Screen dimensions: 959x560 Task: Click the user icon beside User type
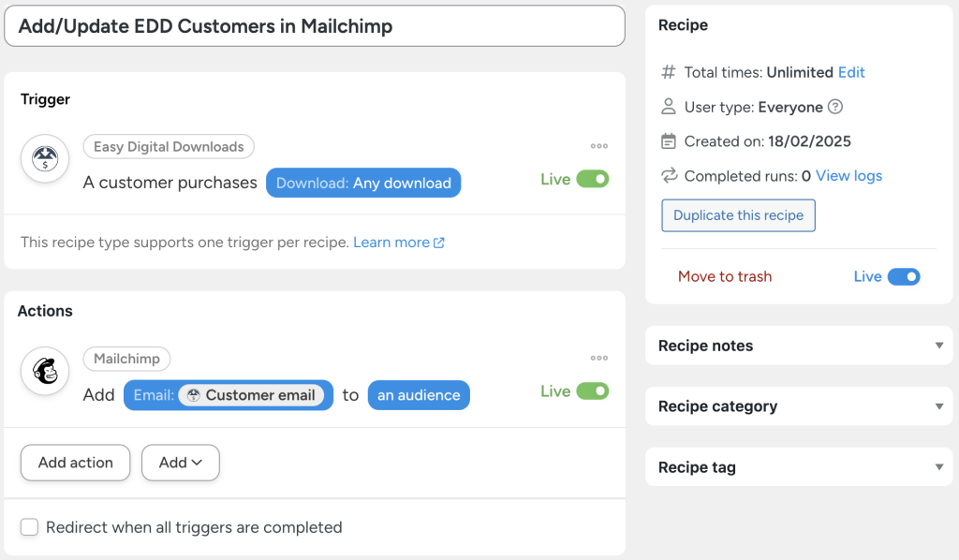[669, 107]
